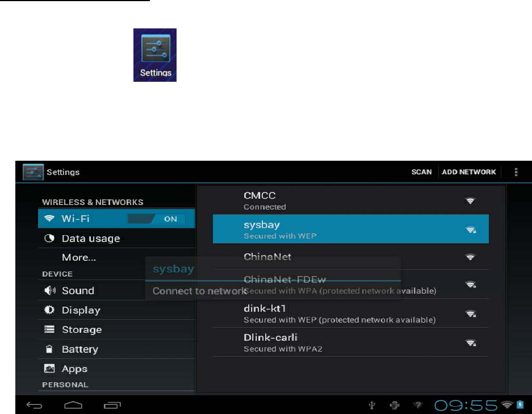Tap the Settings header icon in action bar

33,172
